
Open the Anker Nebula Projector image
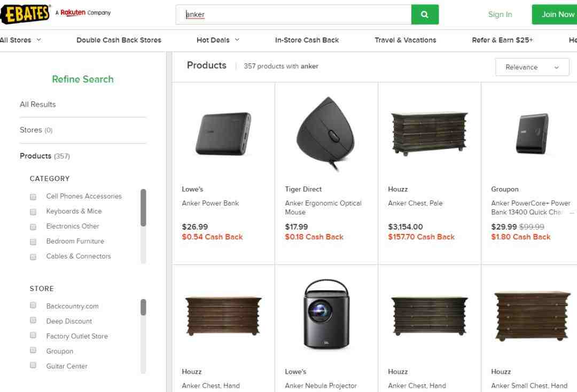(x=326, y=315)
